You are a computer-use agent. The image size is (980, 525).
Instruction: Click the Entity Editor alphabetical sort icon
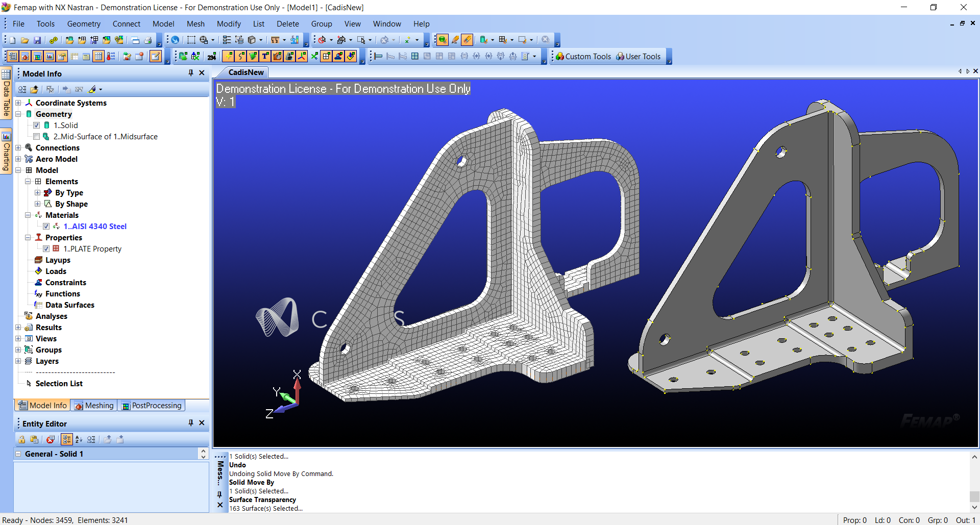tap(79, 439)
